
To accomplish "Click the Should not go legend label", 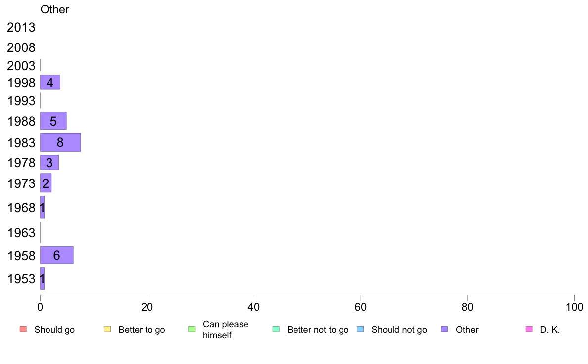I will tap(399, 330).
